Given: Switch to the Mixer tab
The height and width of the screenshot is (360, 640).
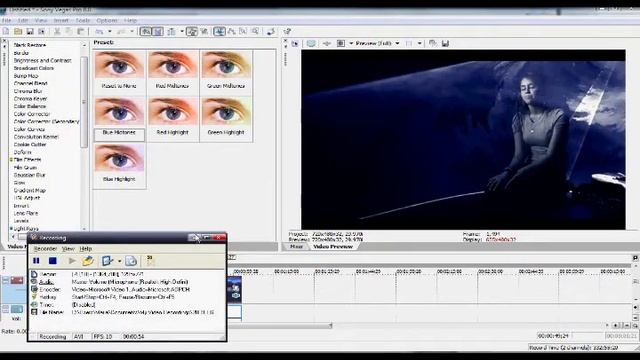Looking at the screenshot, I should pyautogui.click(x=296, y=247).
